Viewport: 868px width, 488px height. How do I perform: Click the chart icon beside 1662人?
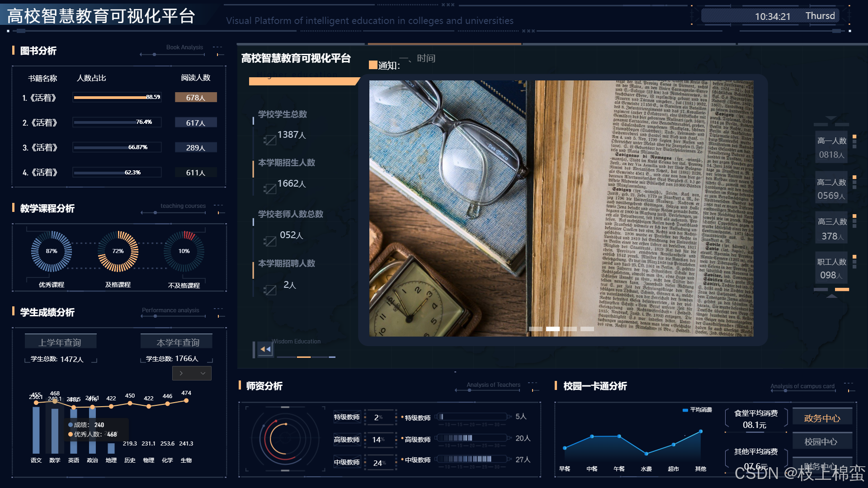click(270, 189)
